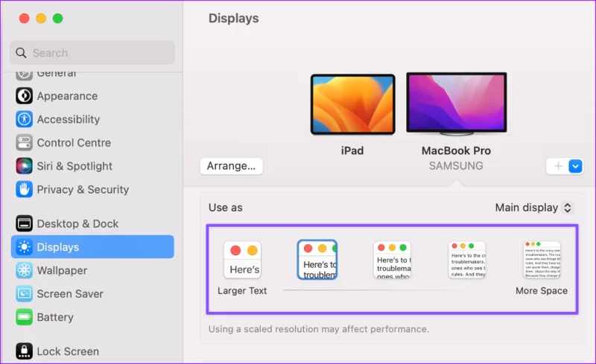Choose the Larger Text resolution option
This screenshot has height=364, width=596.
pyautogui.click(x=243, y=260)
